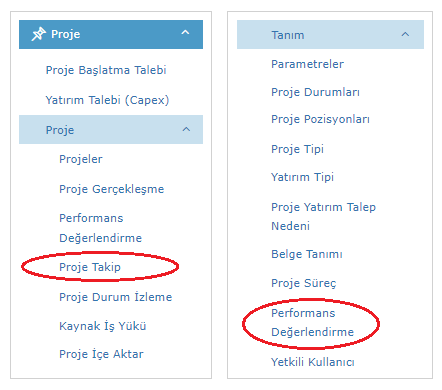Open Proje Yatırım Talep Nedeni
Image resolution: width=442 pixels, height=390 pixels.
pyautogui.click(x=323, y=216)
